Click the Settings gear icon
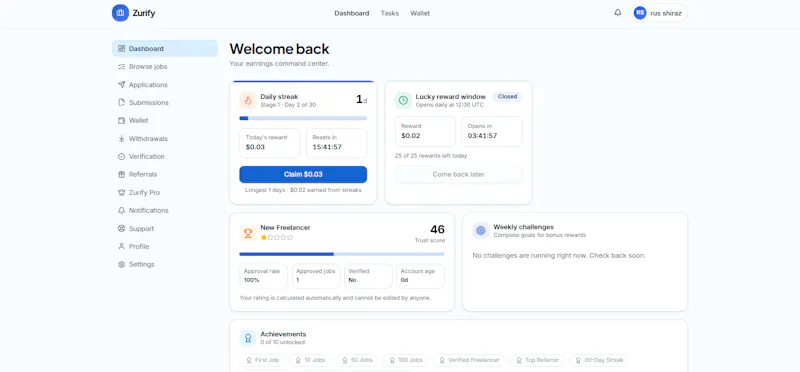Image resolution: width=800 pixels, height=372 pixels. (121, 265)
